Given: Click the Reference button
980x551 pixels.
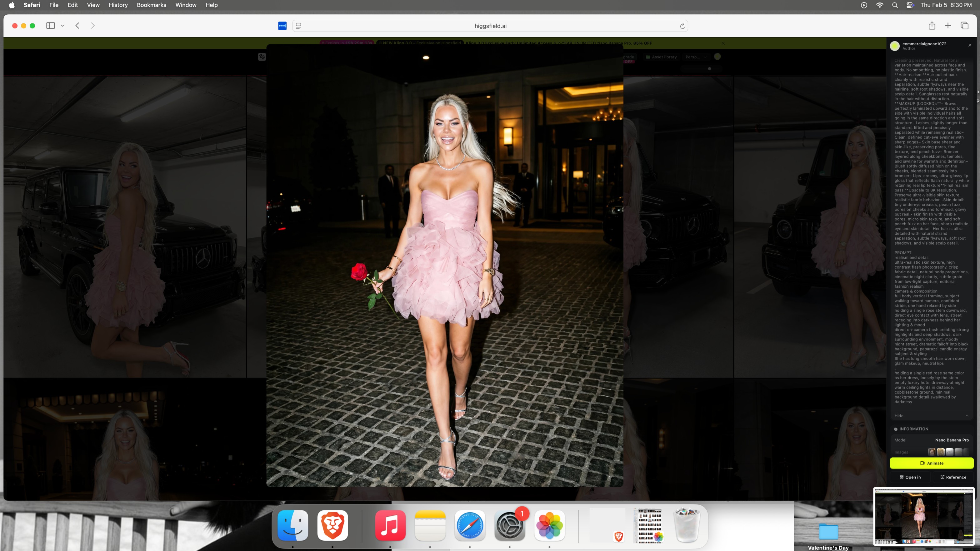Looking at the screenshot, I should 953,477.
